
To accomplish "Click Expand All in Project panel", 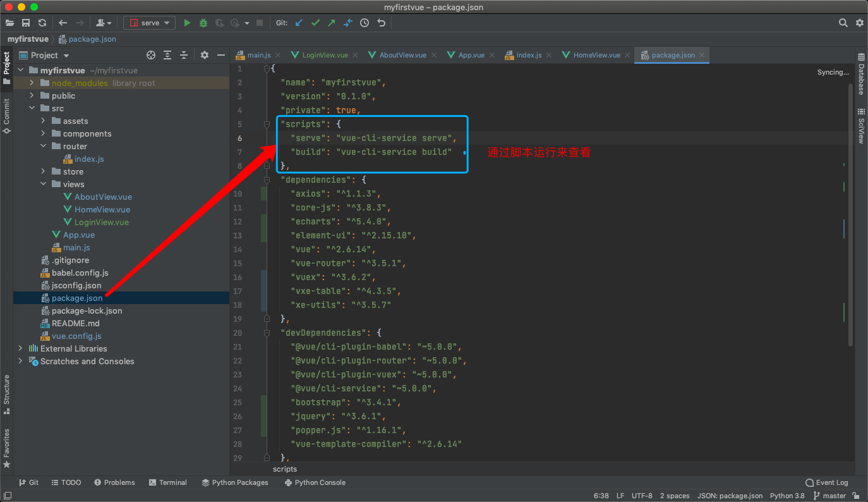I will click(x=167, y=55).
